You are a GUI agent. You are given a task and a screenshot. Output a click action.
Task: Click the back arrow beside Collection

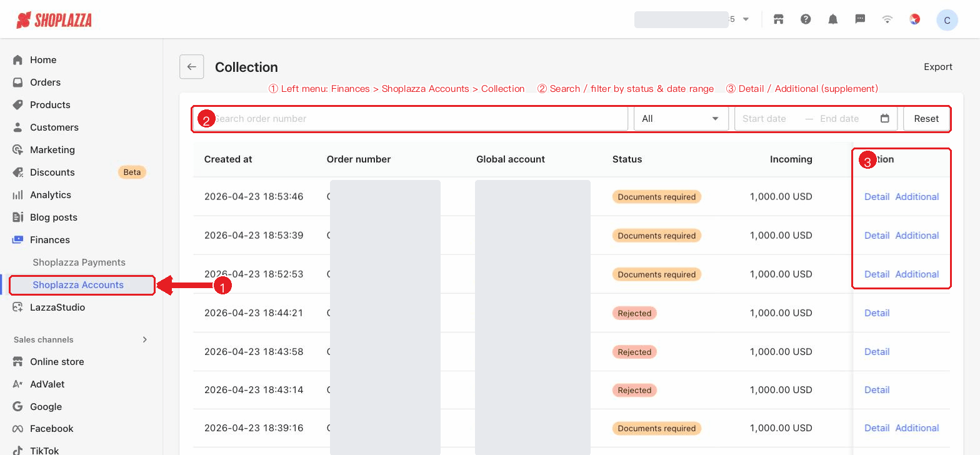pyautogui.click(x=191, y=67)
